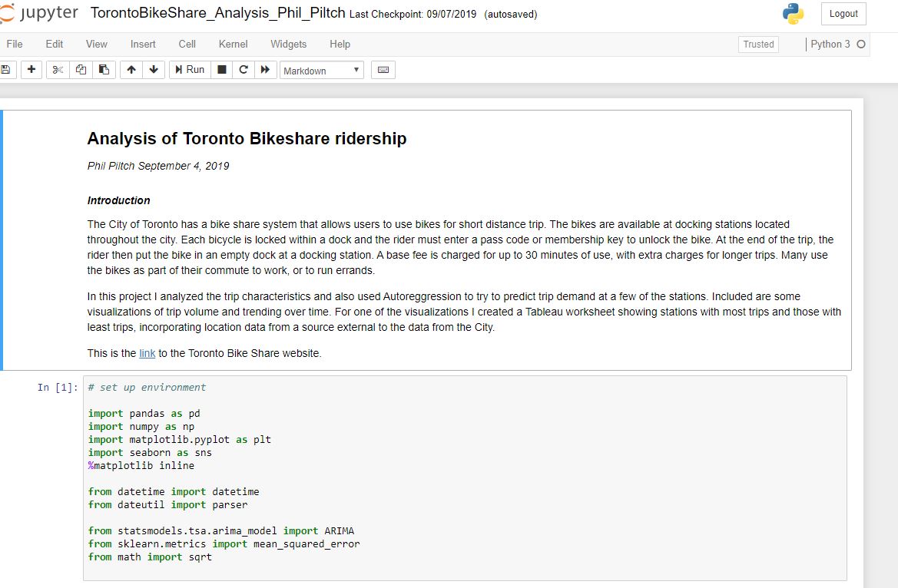This screenshot has height=588, width=898.
Task: Open the Widgets menu
Action: pyautogui.click(x=288, y=44)
